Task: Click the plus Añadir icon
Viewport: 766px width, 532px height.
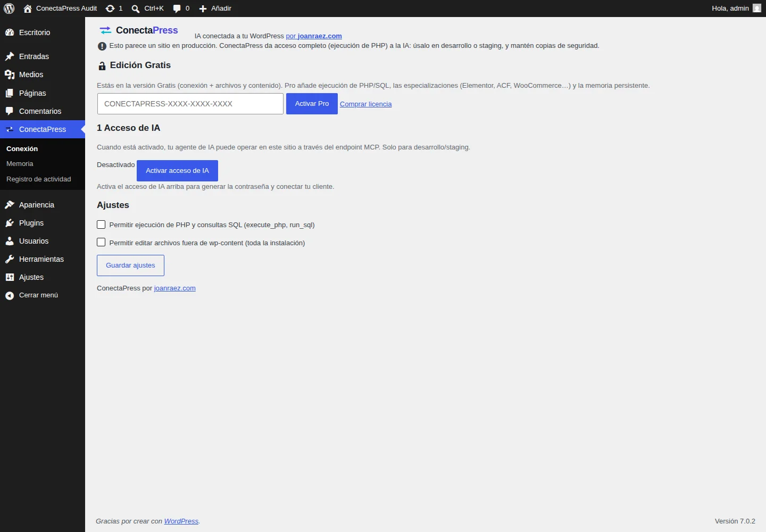Action: pos(203,9)
